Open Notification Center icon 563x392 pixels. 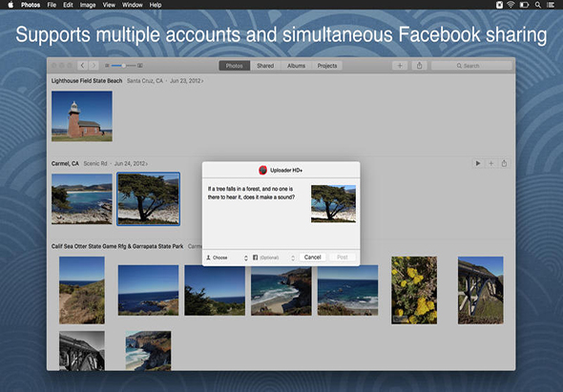pos(550,5)
